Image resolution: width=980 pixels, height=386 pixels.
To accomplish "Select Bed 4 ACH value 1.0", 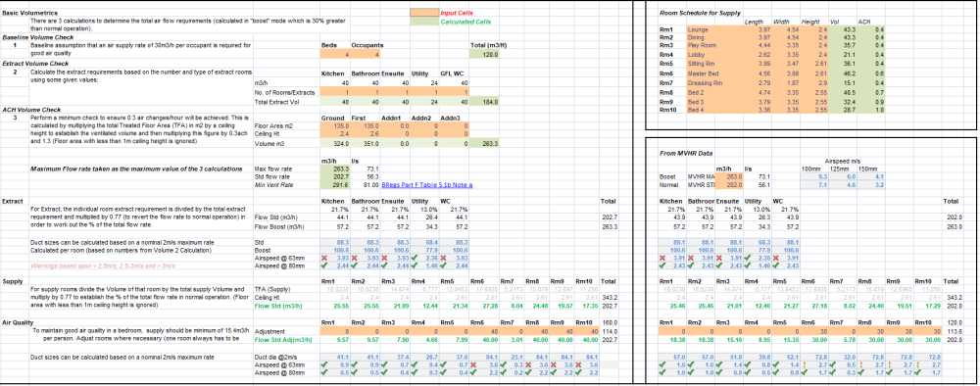I will click(870, 110).
